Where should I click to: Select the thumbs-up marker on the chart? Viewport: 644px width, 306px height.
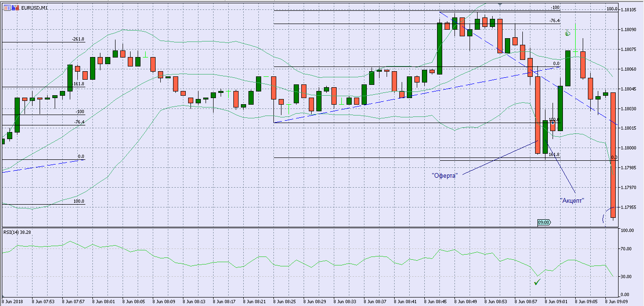(x=568, y=33)
